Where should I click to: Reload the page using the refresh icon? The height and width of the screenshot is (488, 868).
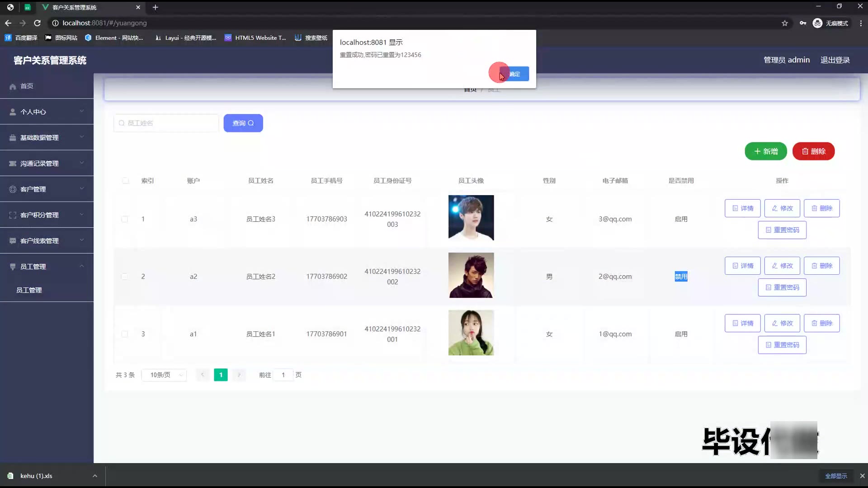click(x=38, y=23)
